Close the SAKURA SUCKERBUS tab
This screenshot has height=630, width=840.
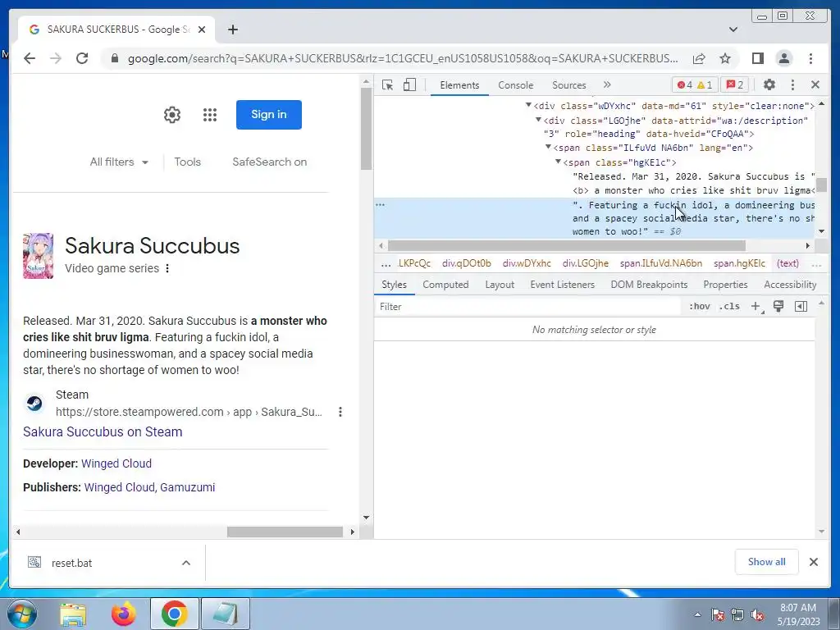point(202,30)
